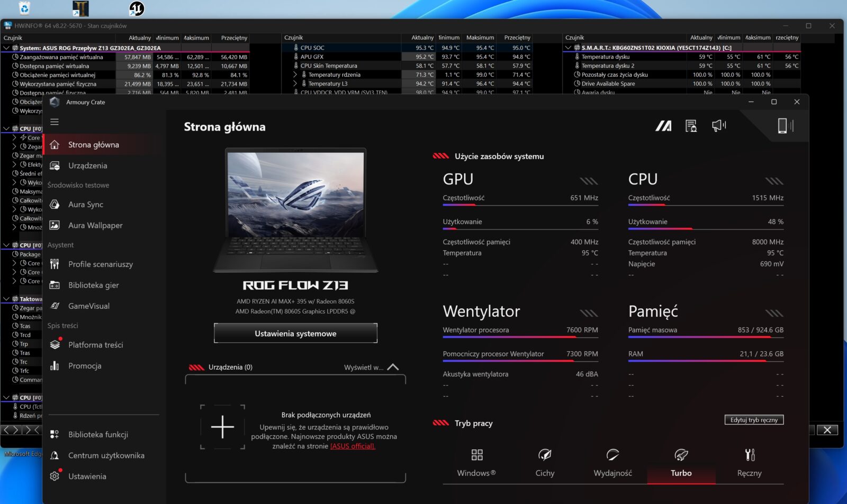The height and width of the screenshot is (504, 847).
Task: Open Aura Sync from the sidebar
Action: (86, 205)
